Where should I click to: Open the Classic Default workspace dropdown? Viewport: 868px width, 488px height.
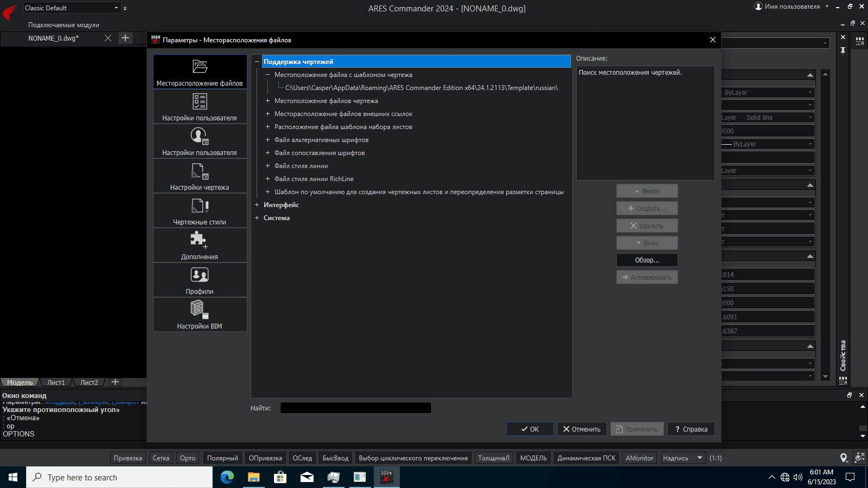(72, 8)
